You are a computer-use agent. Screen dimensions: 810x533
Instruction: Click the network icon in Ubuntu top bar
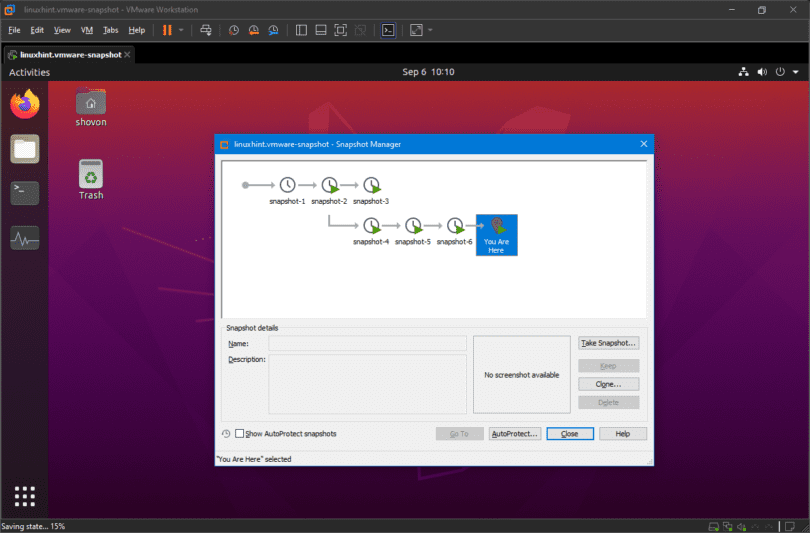click(x=743, y=72)
